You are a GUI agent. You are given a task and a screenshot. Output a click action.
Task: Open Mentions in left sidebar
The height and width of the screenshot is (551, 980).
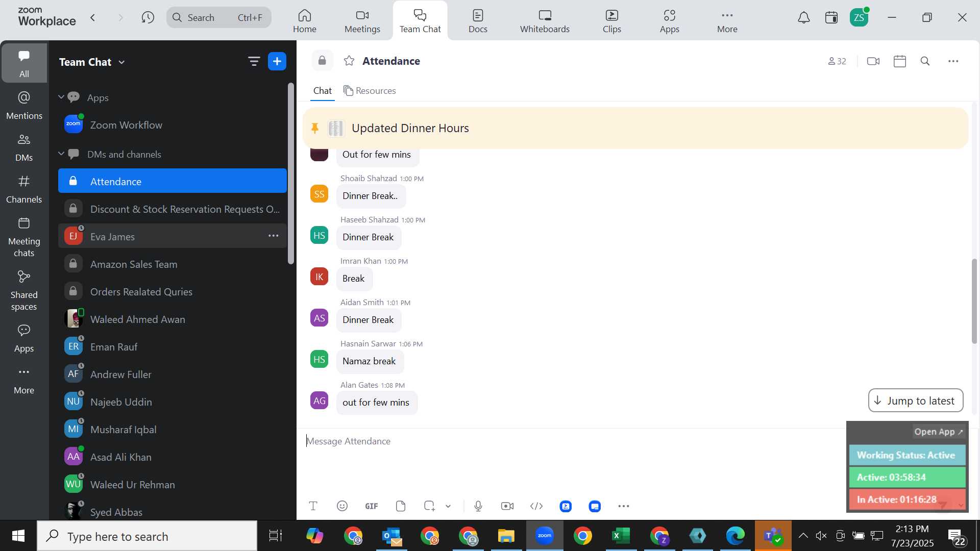[x=24, y=106]
